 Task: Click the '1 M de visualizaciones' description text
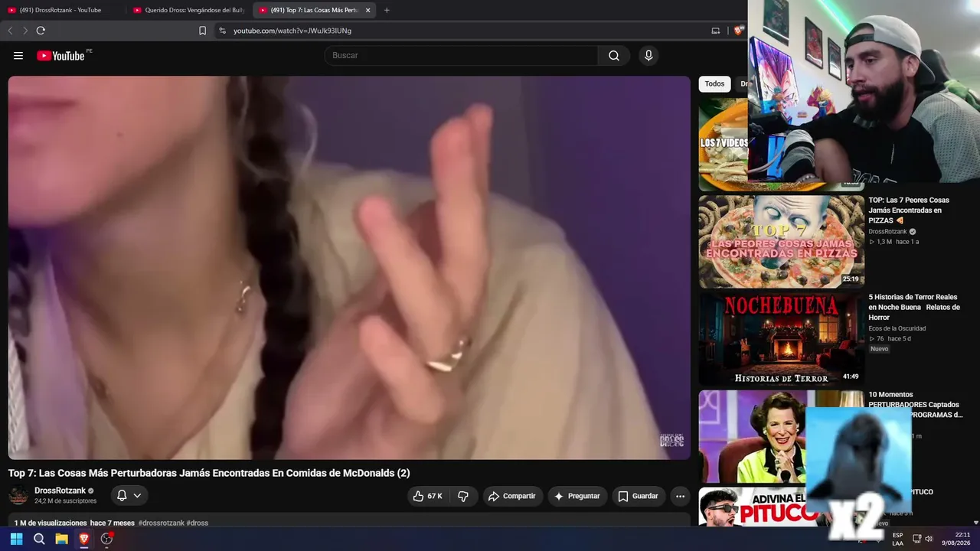pos(51,523)
